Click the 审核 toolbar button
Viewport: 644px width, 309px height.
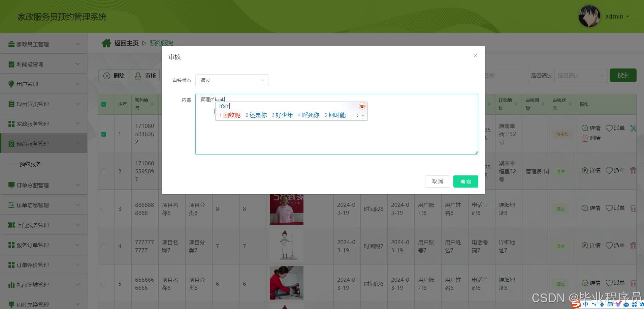[x=145, y=76]
